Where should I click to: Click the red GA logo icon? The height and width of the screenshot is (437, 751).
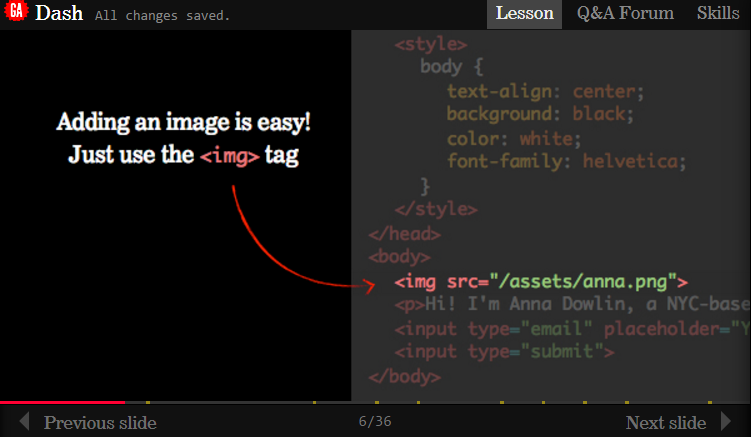tap(16, 10)
